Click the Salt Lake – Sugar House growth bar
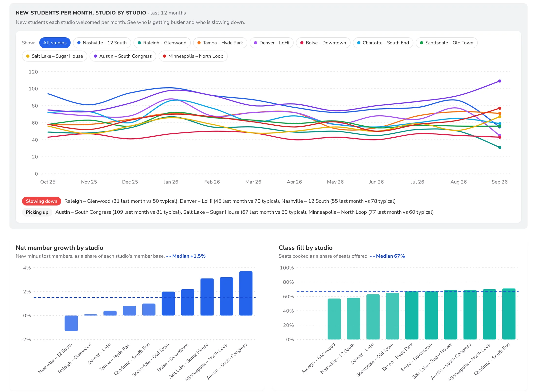 click(207, 297)
